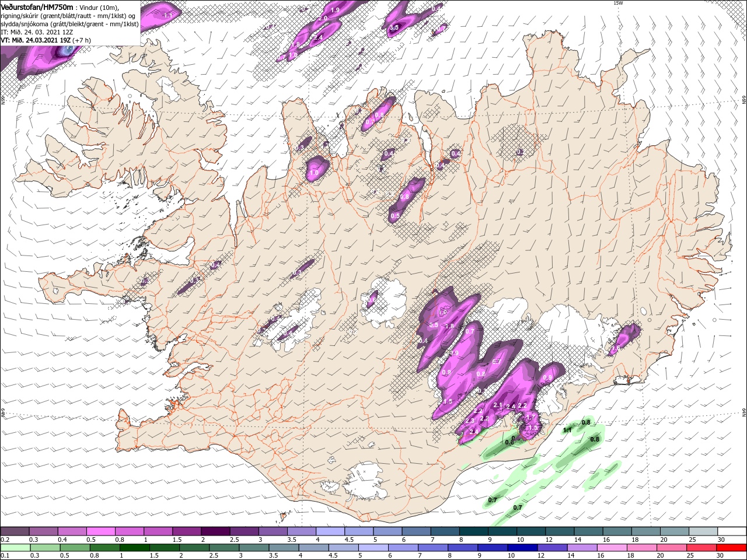Click the '0.4' label on the snow scale

tap(62, 540)
